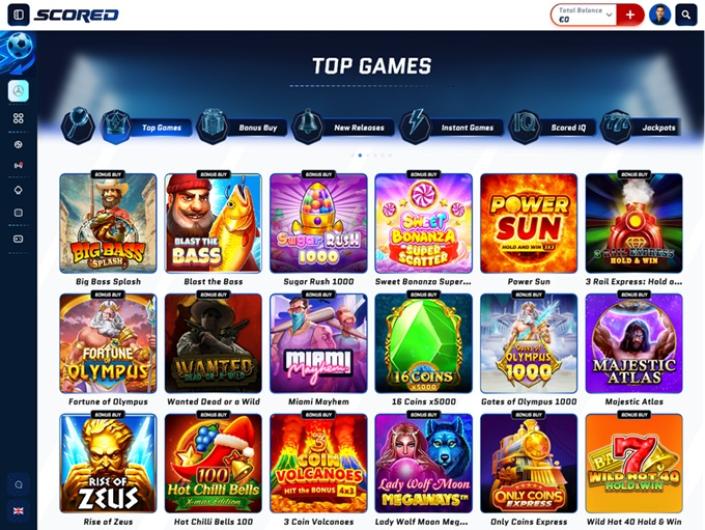Select the magnifier search category icon
The height and width of the screenshot is (530, 705).
tap(77, 125)
